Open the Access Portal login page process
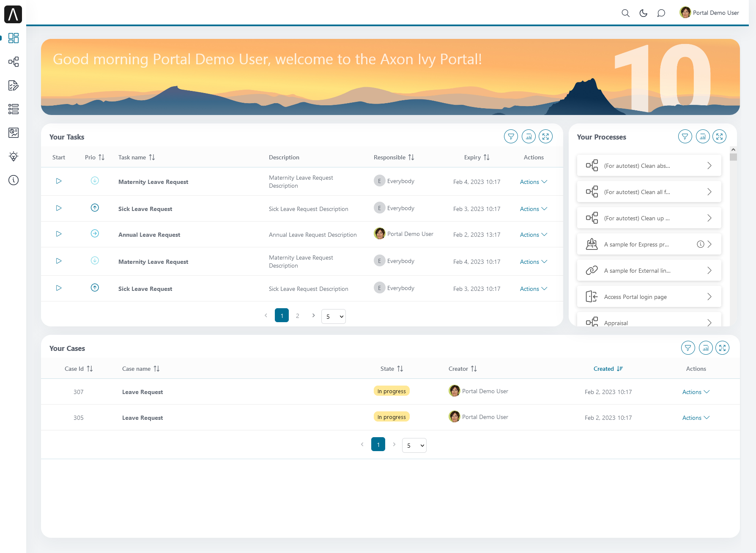The width and height of the screenshot is (756, 553). tap(649, 297)
